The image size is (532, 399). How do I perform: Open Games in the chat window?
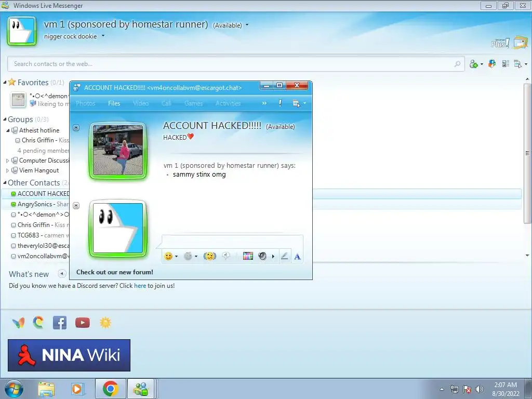(193, 103)
